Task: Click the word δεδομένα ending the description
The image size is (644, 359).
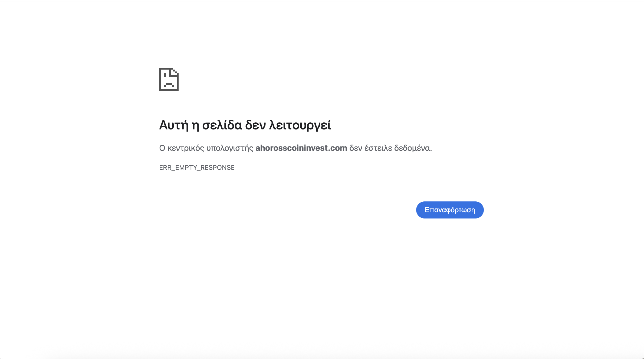Action: click(x=412, y=148)
